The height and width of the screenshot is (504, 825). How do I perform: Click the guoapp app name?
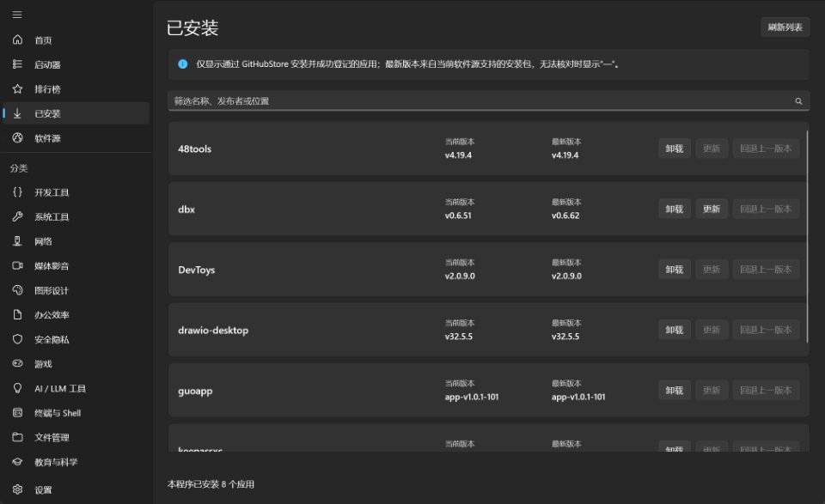tap(195, 391)
